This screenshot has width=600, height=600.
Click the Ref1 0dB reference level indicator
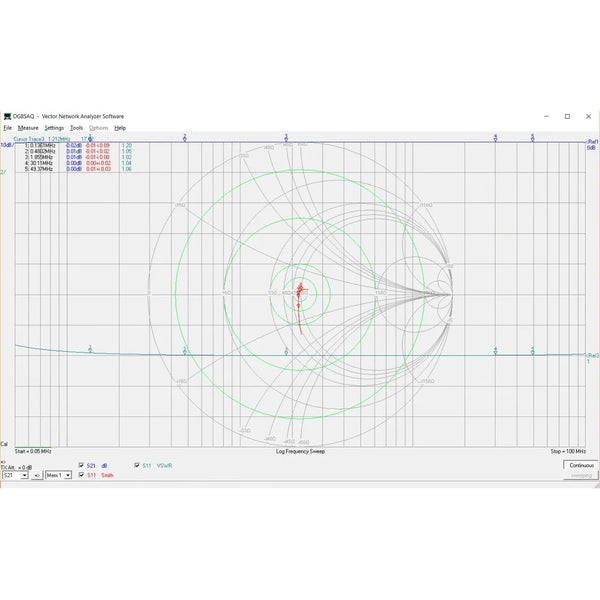(591, 145)
